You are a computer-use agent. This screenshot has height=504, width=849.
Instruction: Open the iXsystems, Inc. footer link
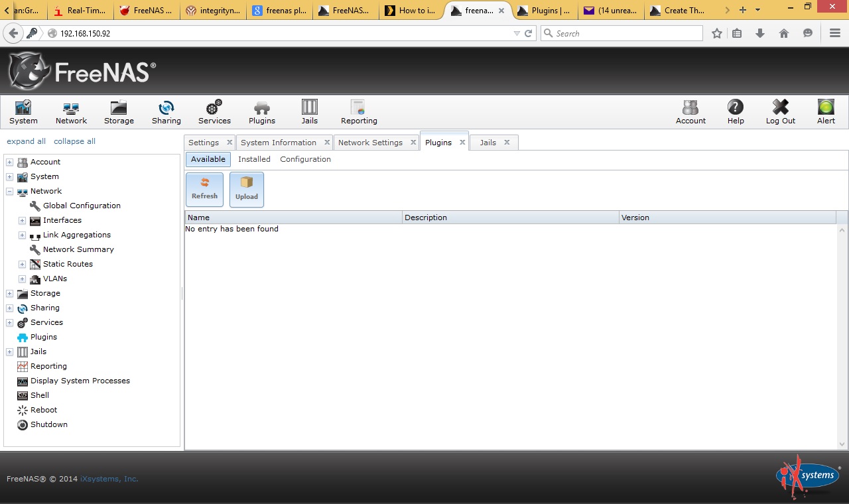point(109,479)
